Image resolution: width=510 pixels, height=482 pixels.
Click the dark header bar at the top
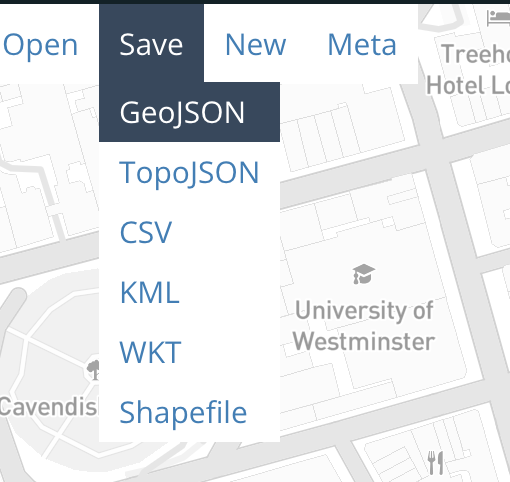(255, 2)
